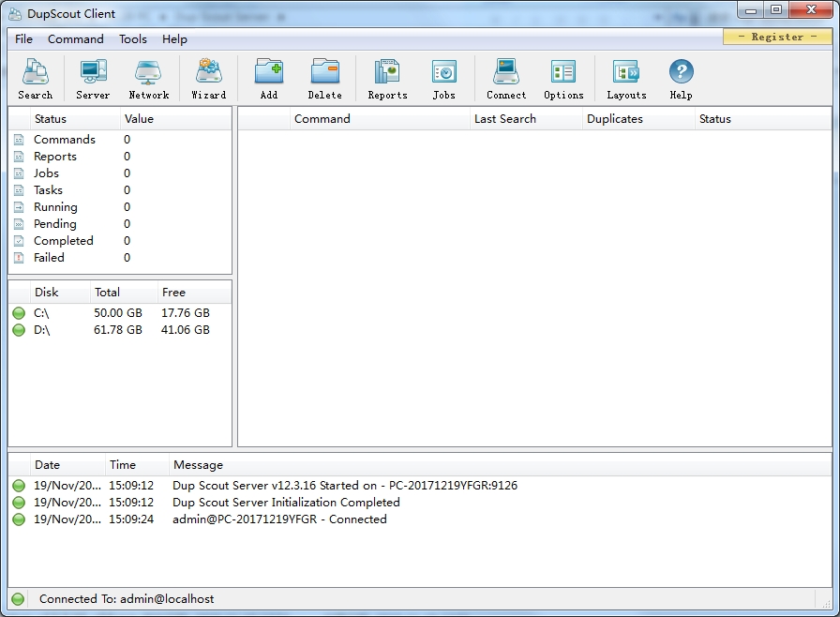
Task: Sort by the Last Search column header
Action: (526, 119)
